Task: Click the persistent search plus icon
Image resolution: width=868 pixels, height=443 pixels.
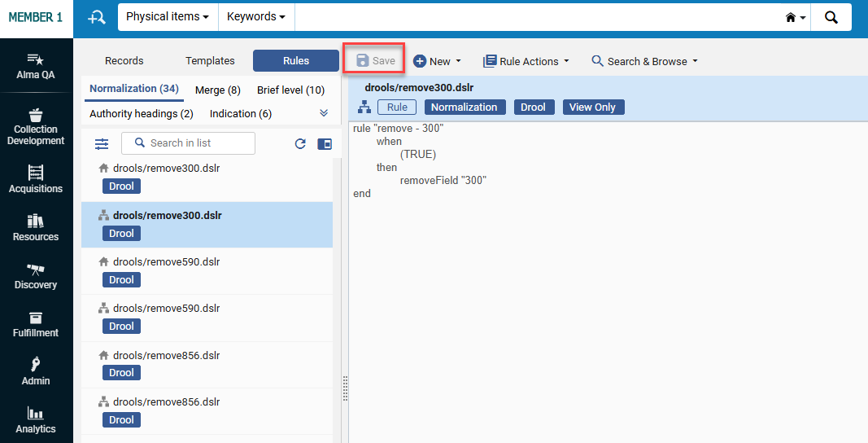Action: click(x=97, y=18)
